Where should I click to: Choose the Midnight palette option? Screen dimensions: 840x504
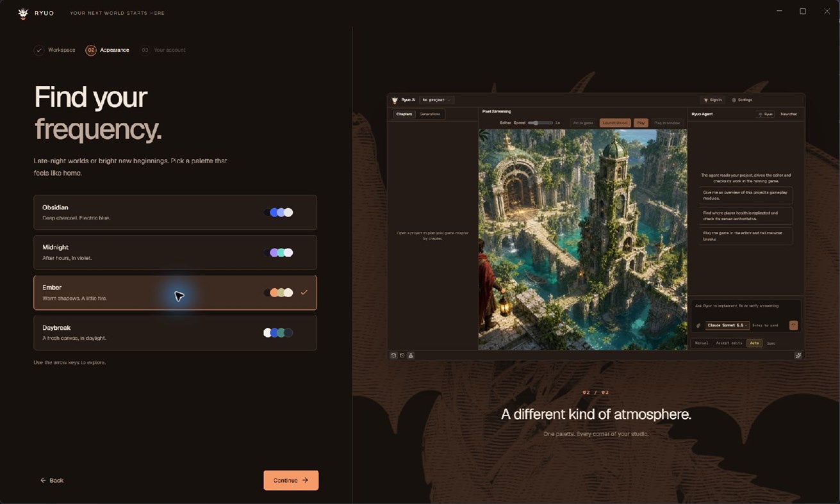click(x=175, y=252)
